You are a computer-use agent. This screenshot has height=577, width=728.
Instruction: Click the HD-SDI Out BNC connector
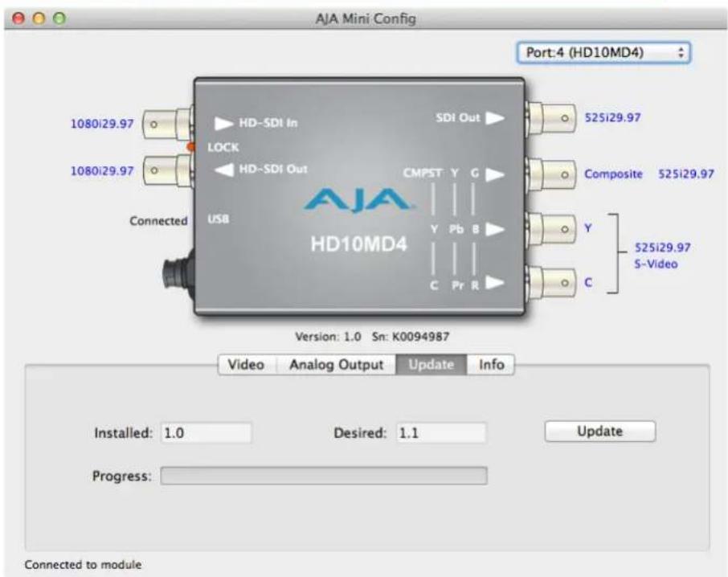[x=167, y=171]
